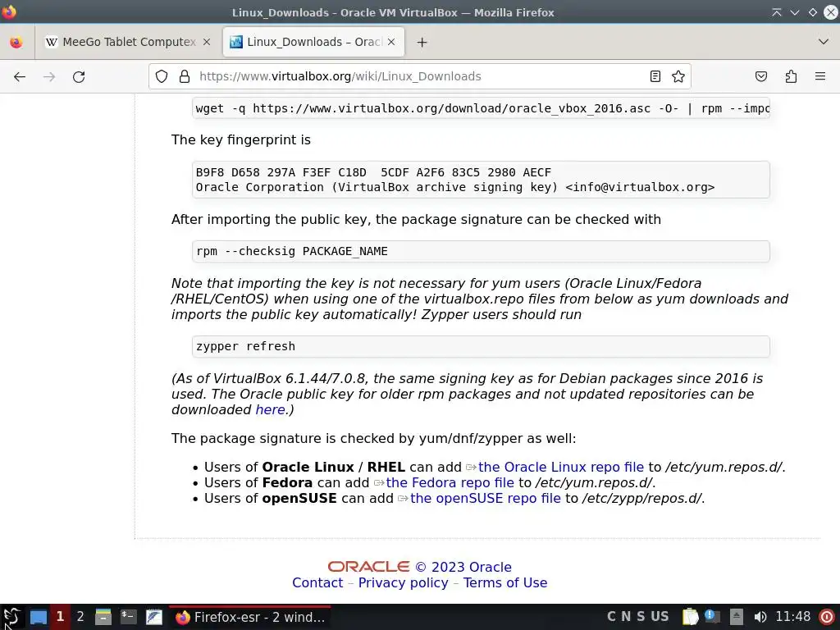840x630 pixels.
Task: Open the Terms of Use link
Action: click(505, 583)
